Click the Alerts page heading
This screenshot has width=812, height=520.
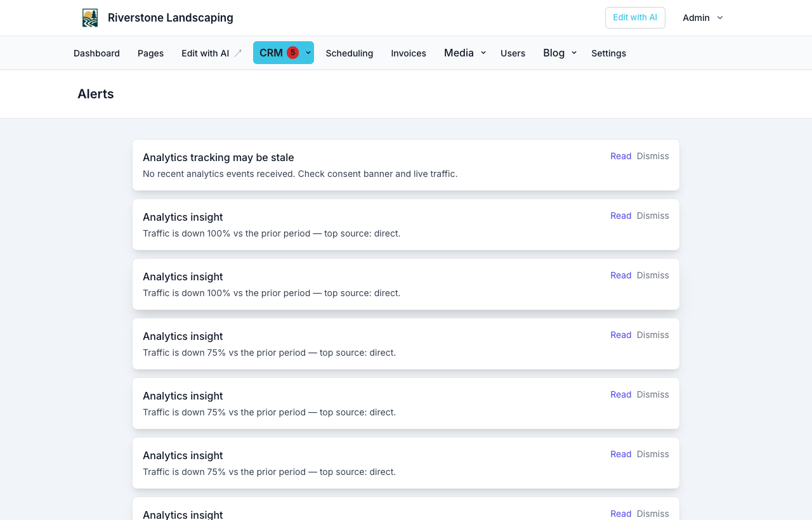[96, 94]
